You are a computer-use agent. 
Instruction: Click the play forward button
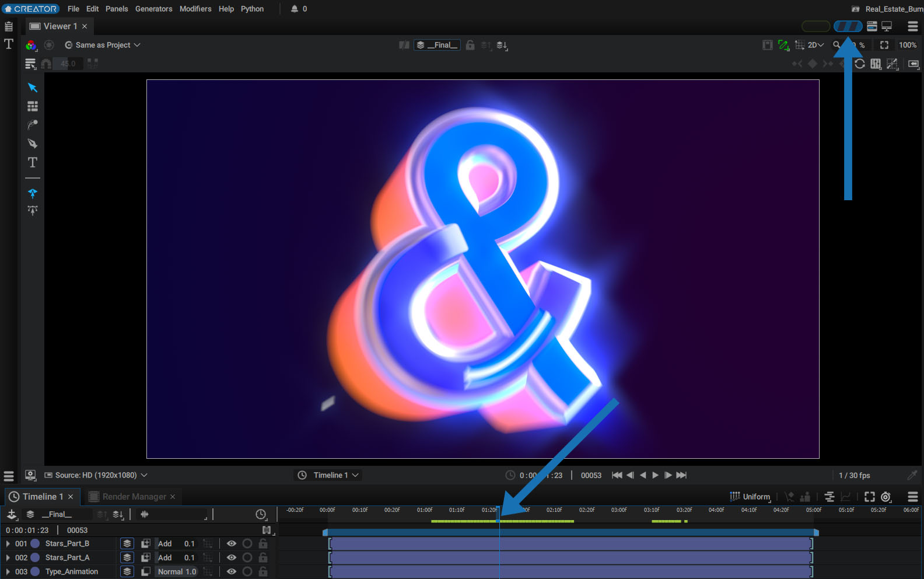(655, 475)
